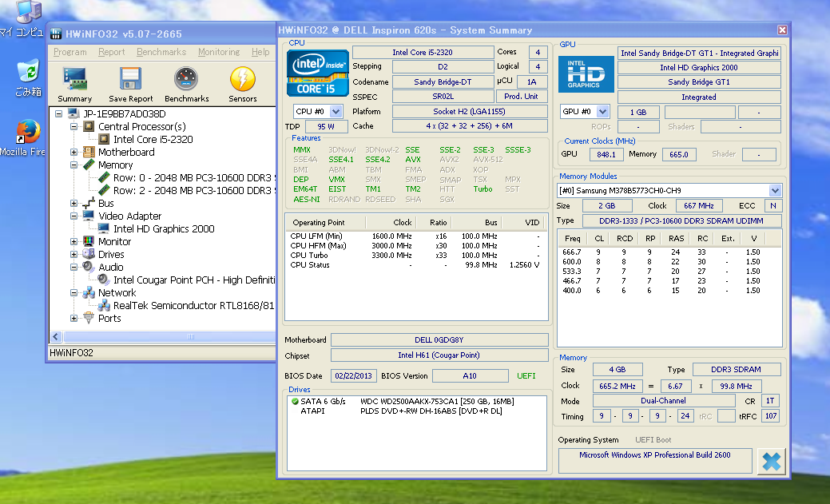The image size is (830, 504).
Task: Click the DELL 0GDG8Y motherboard field
Action: [439, 340]
